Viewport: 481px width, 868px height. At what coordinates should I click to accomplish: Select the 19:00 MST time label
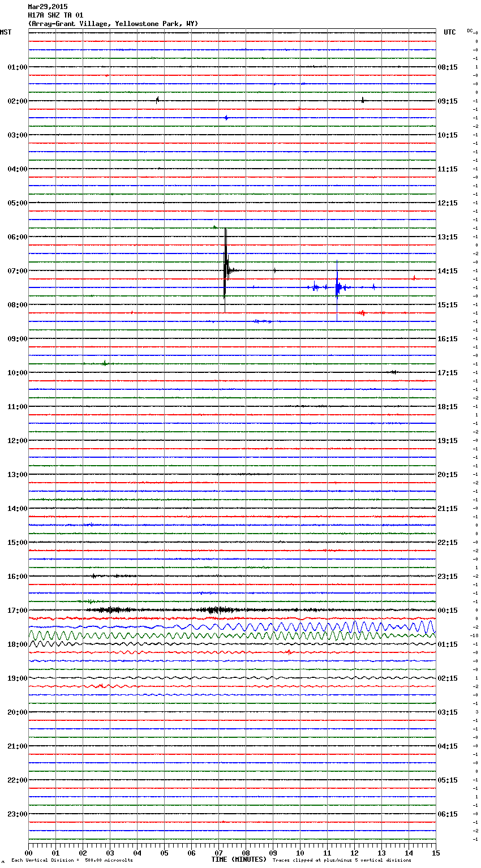pos(17,678)
